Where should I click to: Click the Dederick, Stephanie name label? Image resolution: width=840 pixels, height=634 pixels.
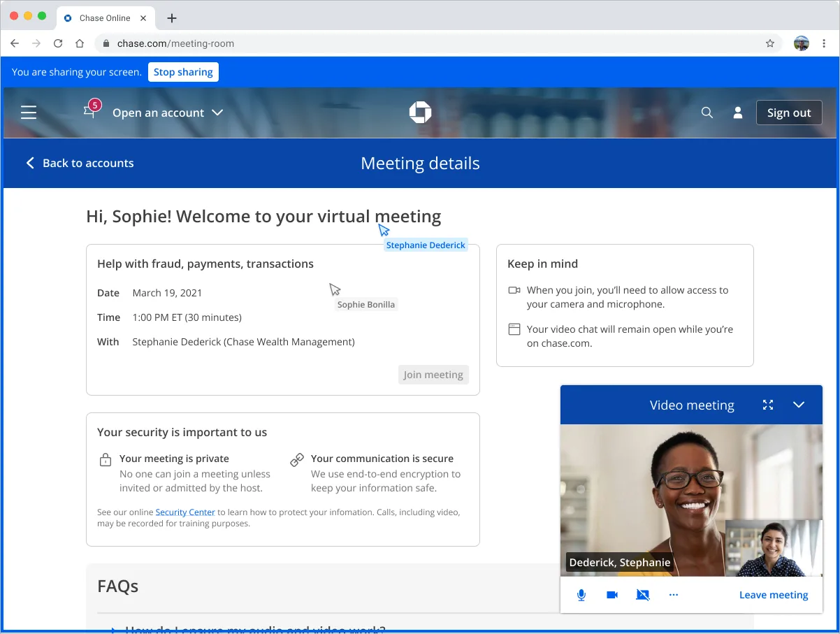click(620, 562)
